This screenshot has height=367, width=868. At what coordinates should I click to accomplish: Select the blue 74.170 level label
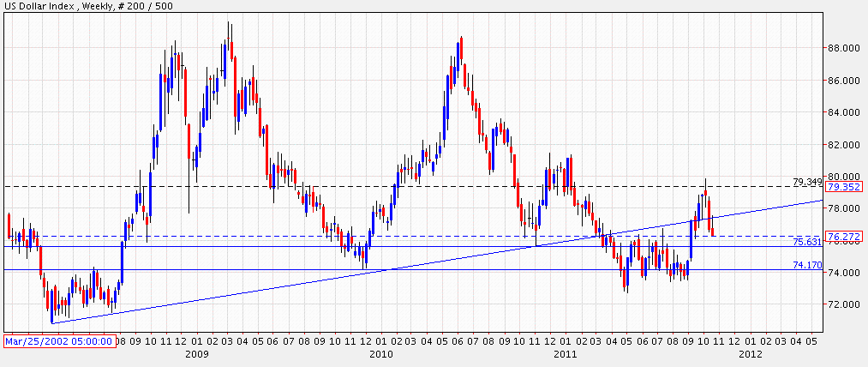coord(807,266)
